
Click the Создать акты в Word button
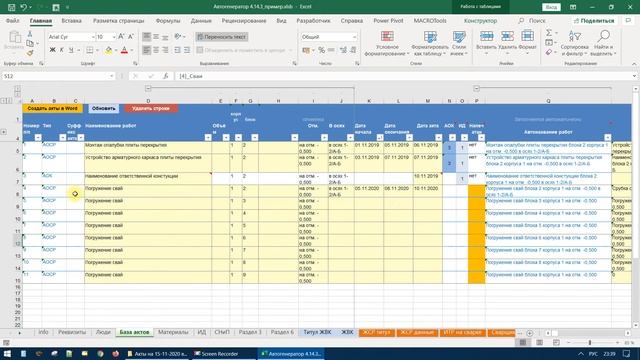(x=52, y=108)
